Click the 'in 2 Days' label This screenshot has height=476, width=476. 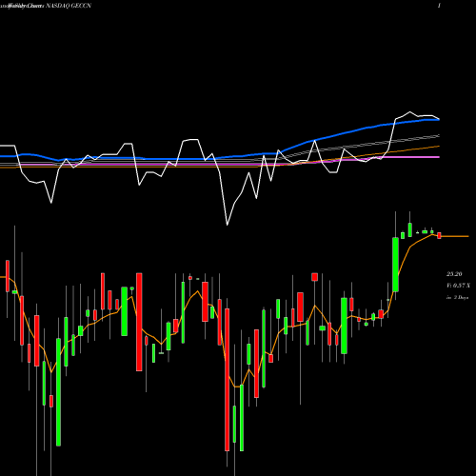(457, 298)
